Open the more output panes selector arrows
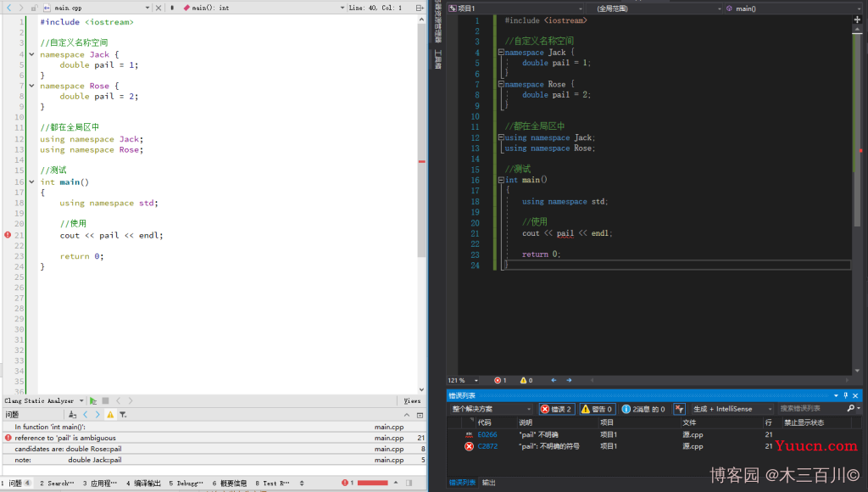The image size is (868, 492). point(302,484)
